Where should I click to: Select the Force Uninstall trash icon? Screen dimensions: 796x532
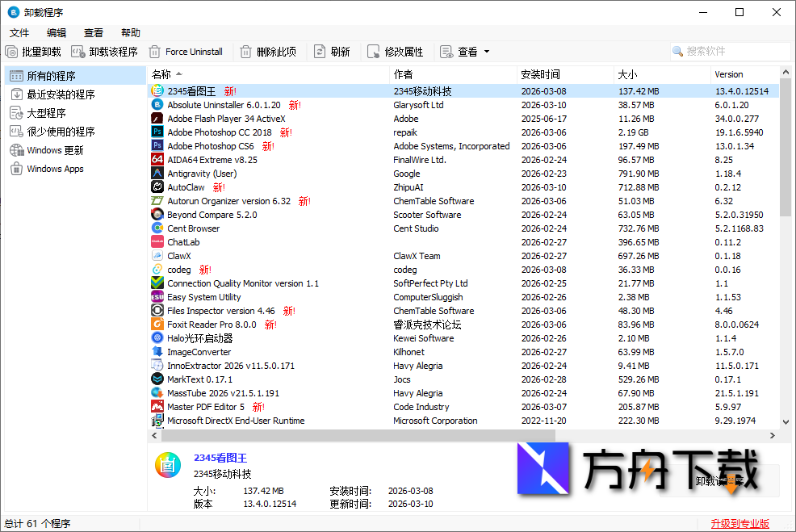[155, 51]
